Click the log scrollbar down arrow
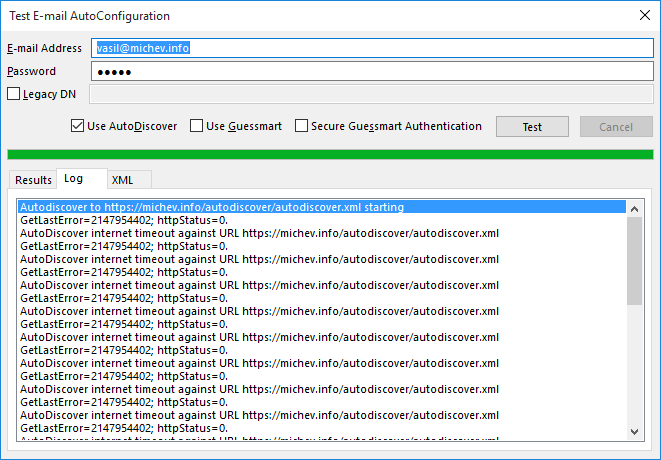Viewport: 661px width, 460px height. [x=634, y=430]
